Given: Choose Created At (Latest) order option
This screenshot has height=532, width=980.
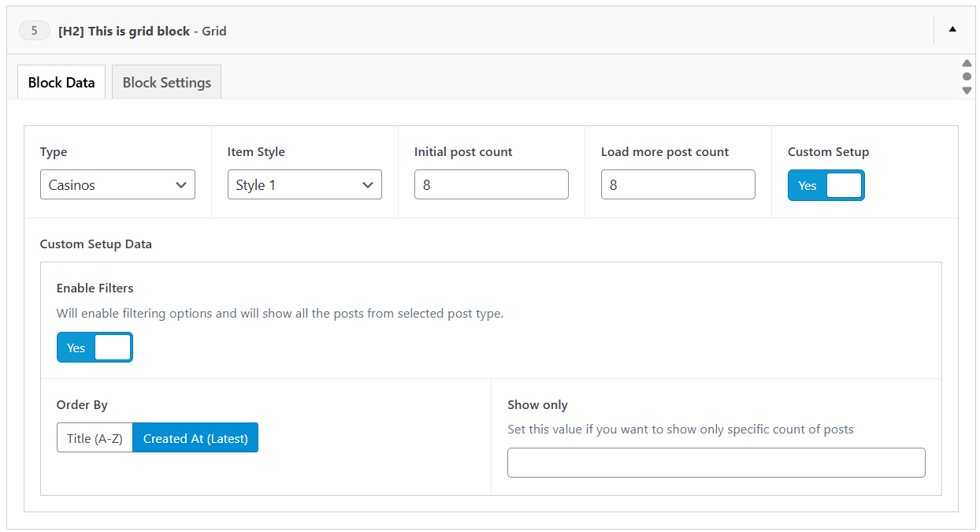Looking at the screenshot, I should pos(195,438).
